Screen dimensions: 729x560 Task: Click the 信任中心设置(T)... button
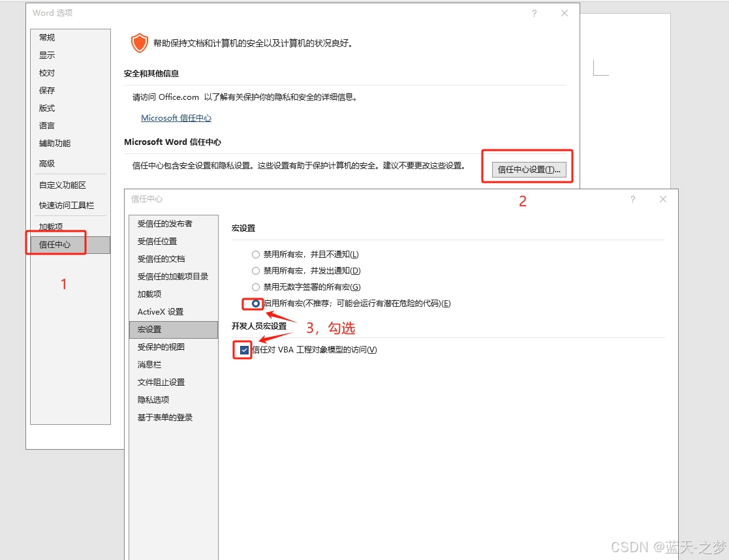point(529,170)
